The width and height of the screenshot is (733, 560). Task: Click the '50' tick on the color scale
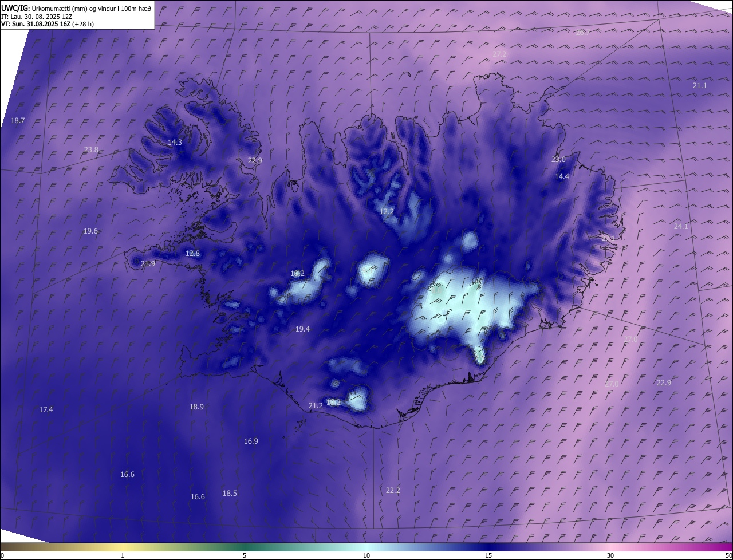click(728, 556)
